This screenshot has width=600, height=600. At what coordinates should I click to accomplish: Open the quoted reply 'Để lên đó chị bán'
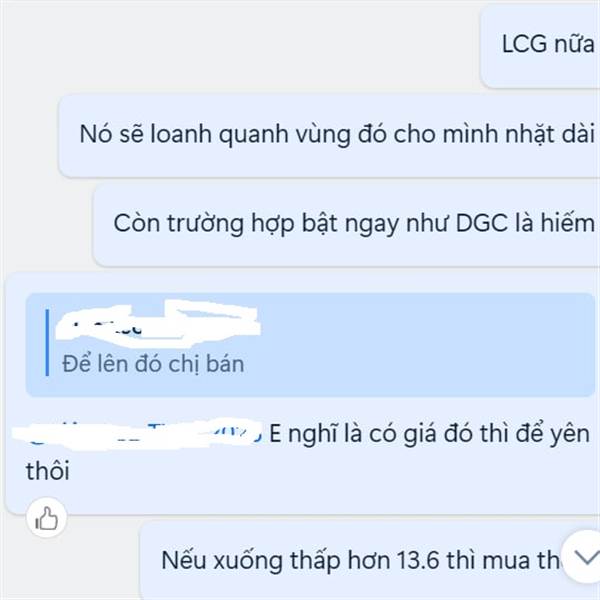tap(310, 344)
